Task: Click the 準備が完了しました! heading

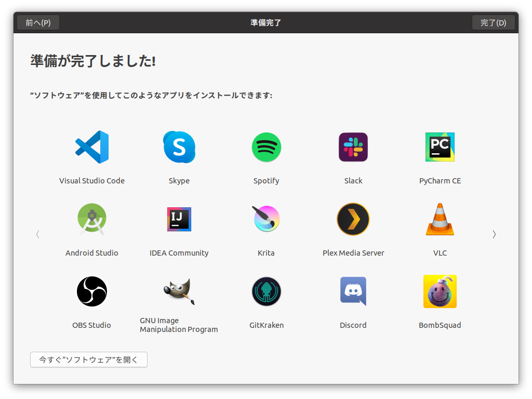Action: tap(93, 61)
